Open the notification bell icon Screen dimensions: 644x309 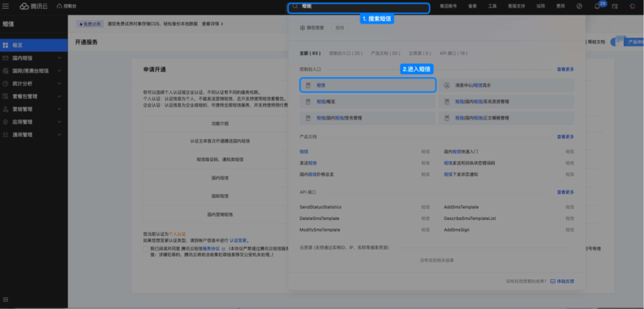pos(597,7)
